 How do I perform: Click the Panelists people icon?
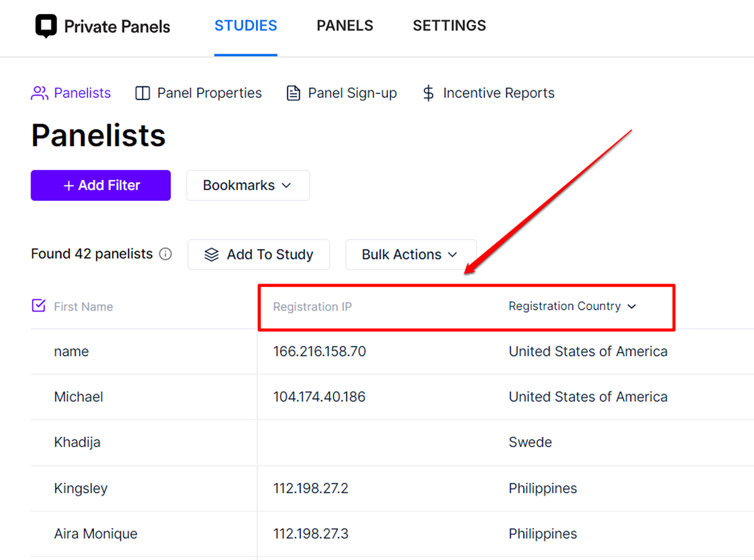(x=40, y=93)
